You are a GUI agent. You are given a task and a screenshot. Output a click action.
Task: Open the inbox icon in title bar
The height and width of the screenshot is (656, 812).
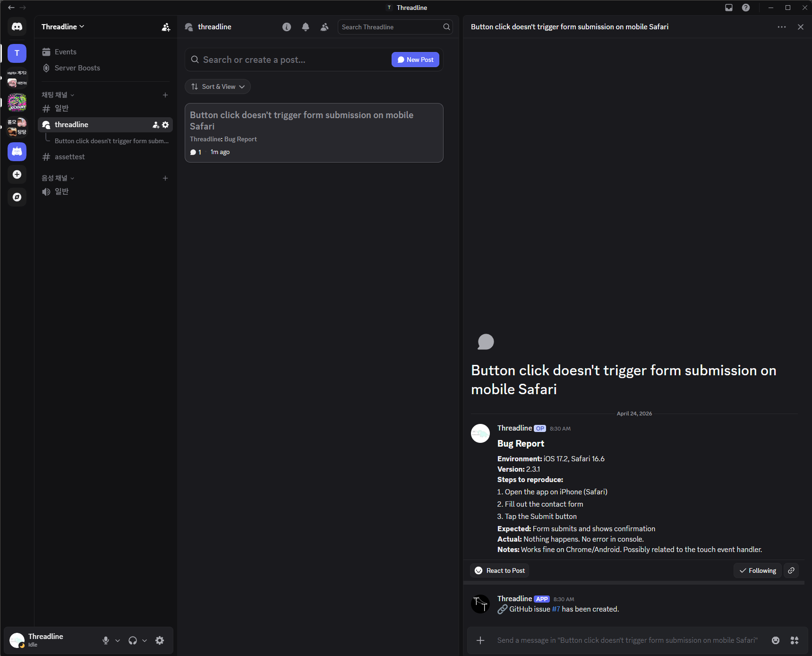(x=729, y=8)
